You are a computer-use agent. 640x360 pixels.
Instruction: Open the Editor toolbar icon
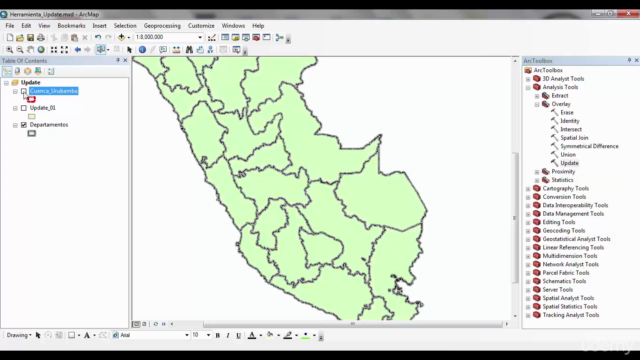click(212, 38)
